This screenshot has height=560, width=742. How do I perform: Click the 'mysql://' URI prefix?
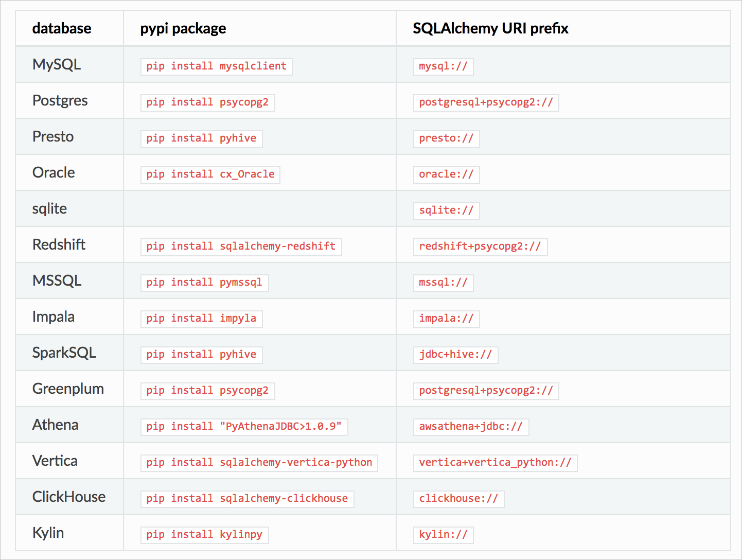[x=443, y=66]
